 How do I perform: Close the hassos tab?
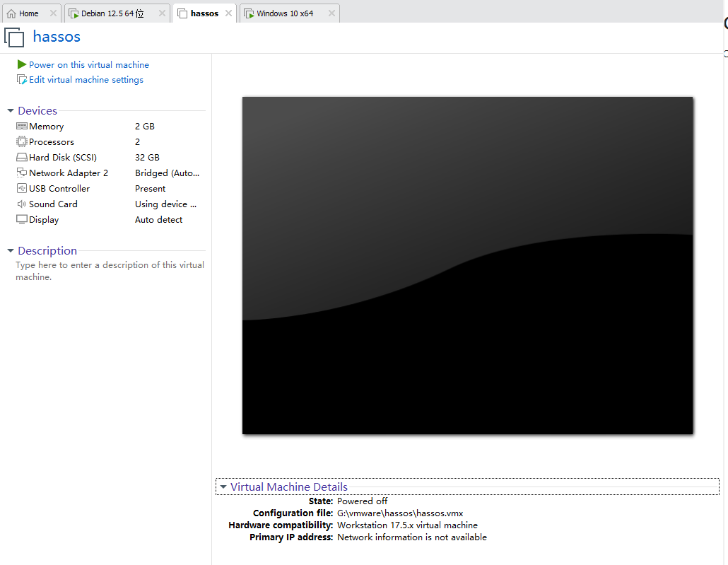point(228,12)
